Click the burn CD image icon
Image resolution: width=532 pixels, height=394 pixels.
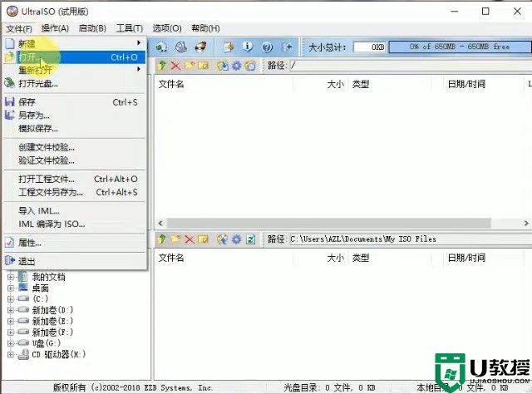click(200, 47)
